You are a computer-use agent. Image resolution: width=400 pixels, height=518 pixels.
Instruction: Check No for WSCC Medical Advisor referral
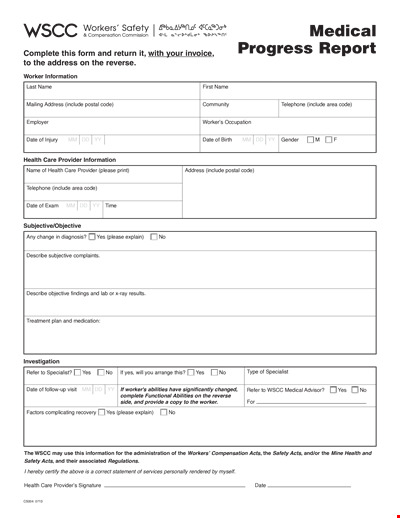pos(355,390)
